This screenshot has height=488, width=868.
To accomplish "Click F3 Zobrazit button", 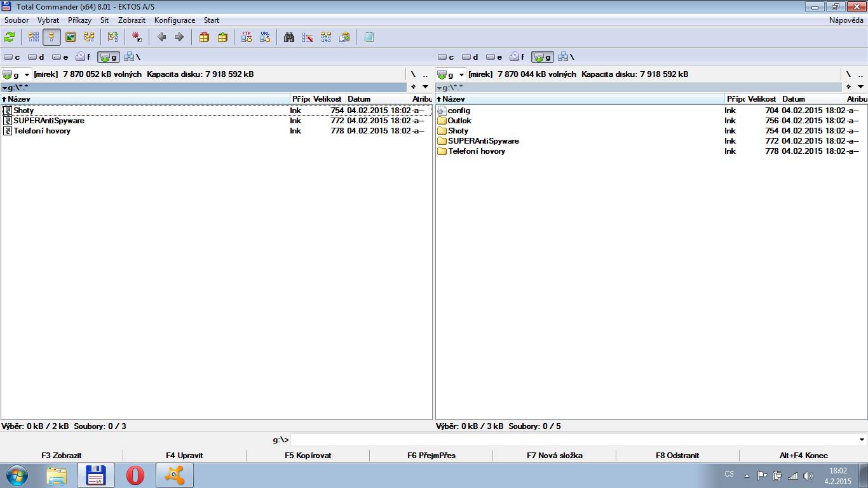I will [x=62, y=455].
